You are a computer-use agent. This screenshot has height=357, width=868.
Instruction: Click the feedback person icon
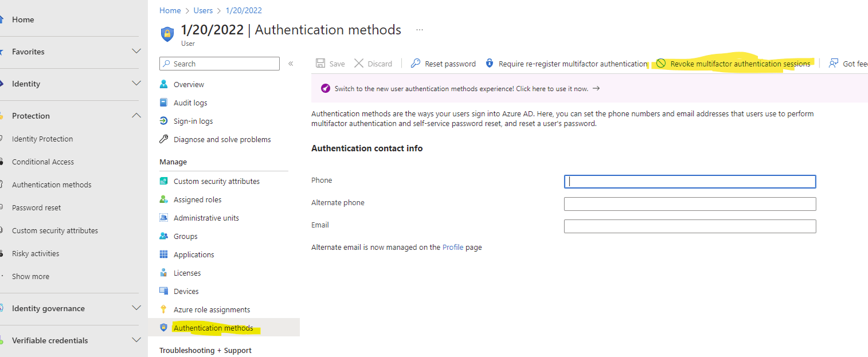pos(834,64)
